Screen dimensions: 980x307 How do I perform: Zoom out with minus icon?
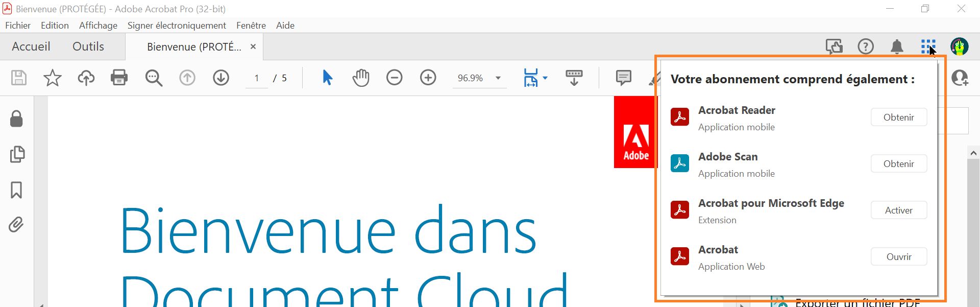click(395, 78)
